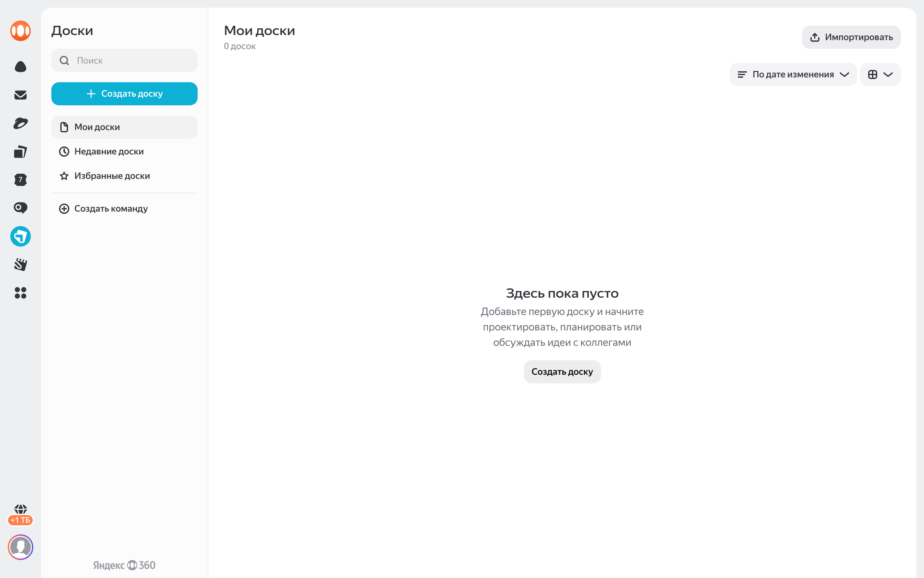924x578 pixels.
Task: Click the upload arrow icon in Импортировать
Action: coord(815,37)
